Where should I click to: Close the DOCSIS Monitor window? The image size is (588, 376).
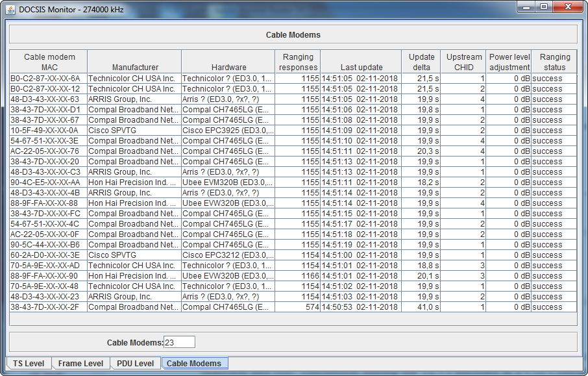(568, 7)
